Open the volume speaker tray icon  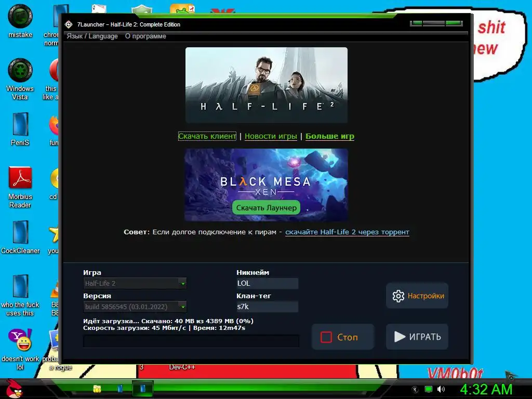click(441, 389)
